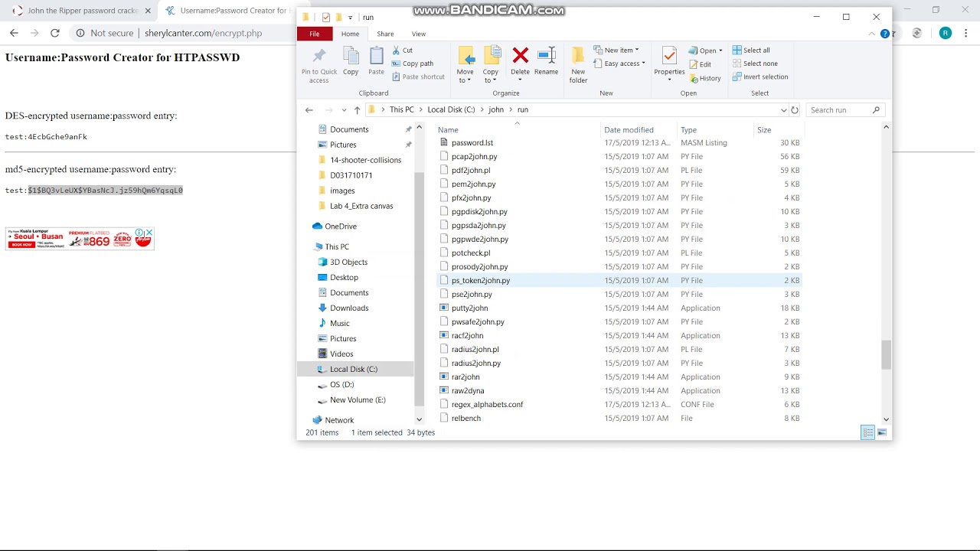Open the File tab
Screen dimensions: 980x551
coord(314,34)
